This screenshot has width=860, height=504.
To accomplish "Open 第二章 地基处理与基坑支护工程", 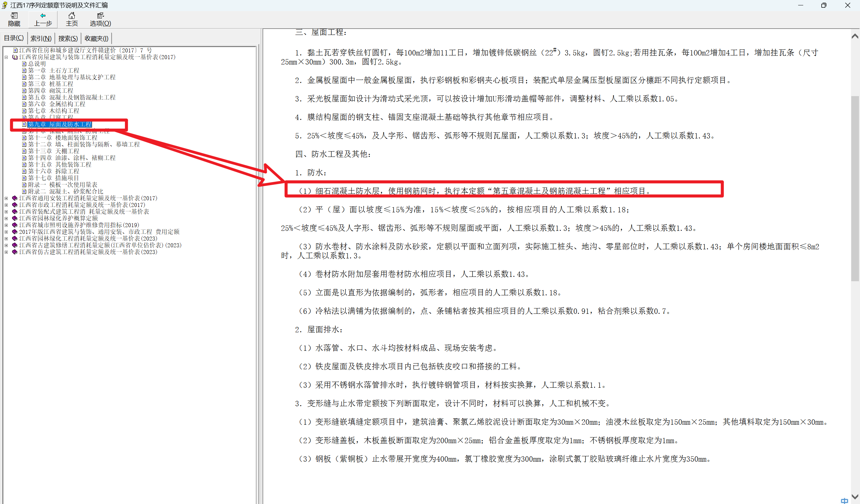I will click(72, 77).
